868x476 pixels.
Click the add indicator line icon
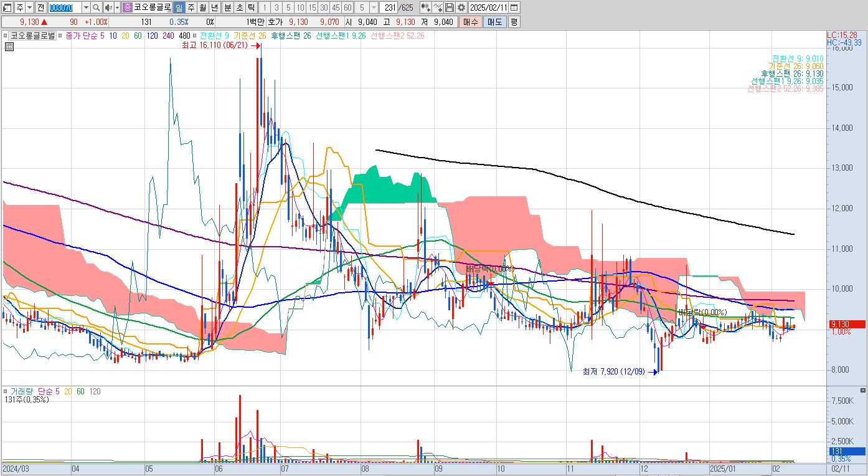(x=438, y=7)
